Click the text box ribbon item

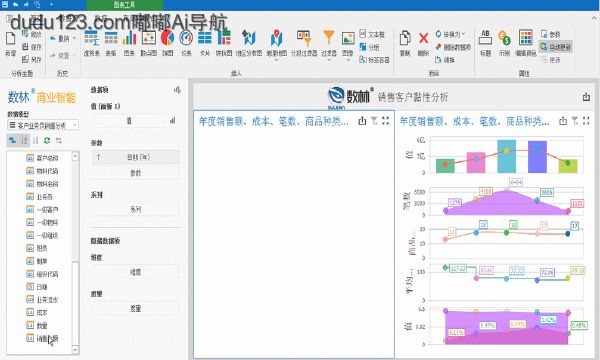coord(372,34)
